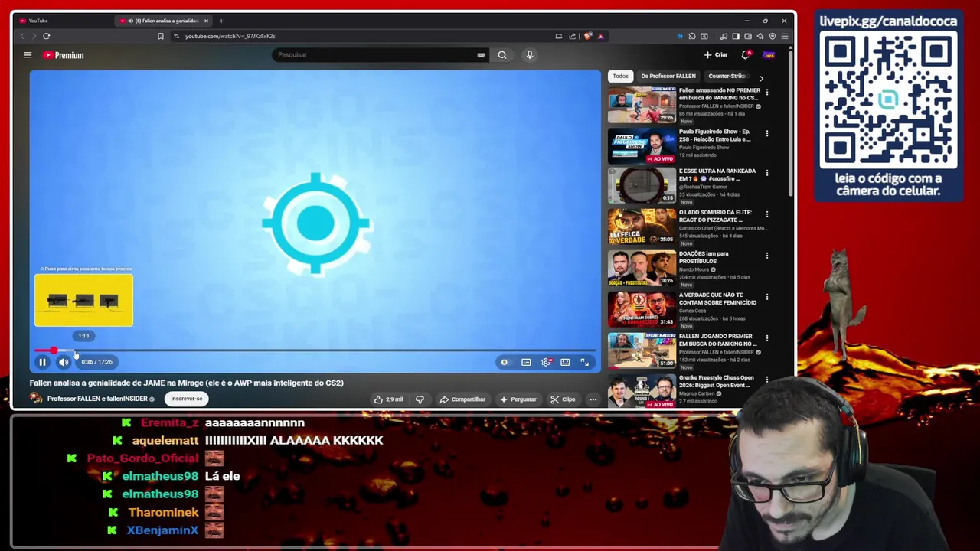Dislike the video with thumbs down
Image resolution: width=980 pixels, height=551 pixels.
[420, 399]
